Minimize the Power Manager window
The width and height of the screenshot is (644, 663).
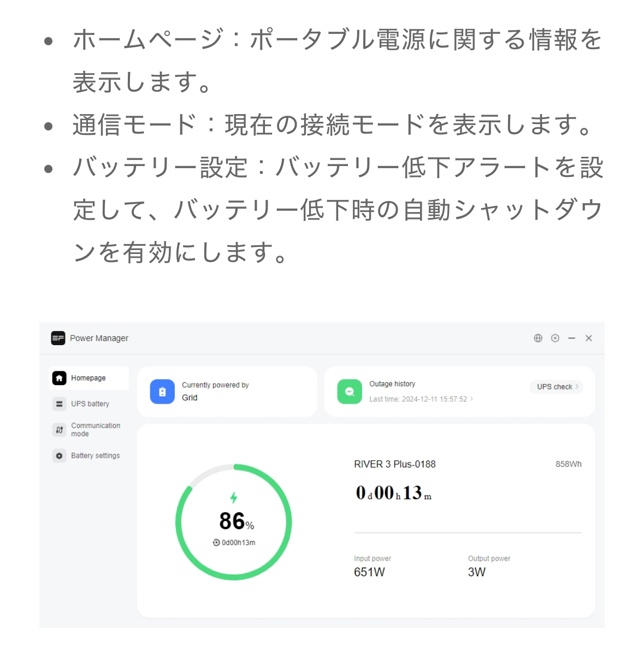pos(571,338)
